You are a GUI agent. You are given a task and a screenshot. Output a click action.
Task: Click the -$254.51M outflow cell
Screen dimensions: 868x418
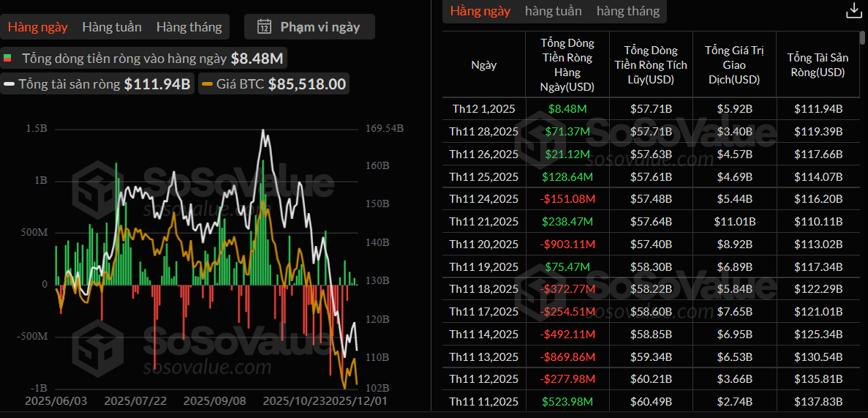tap(567, 312)
